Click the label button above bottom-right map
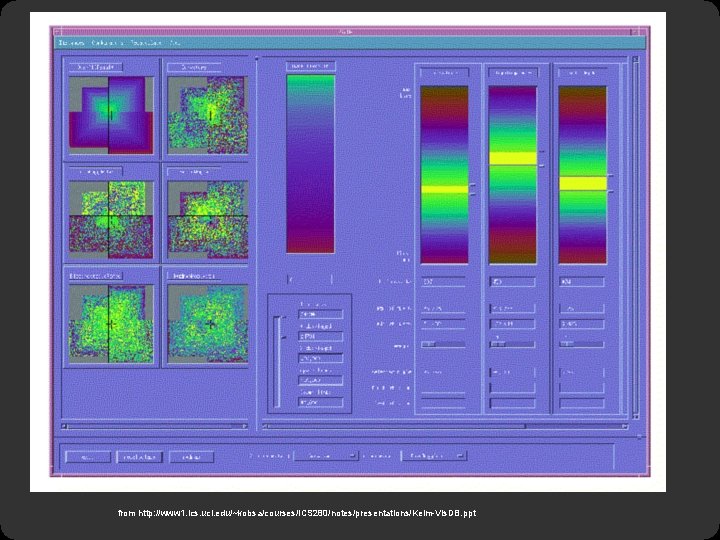Image resolution: width=720 pixels, height=540 pixels. point(194,276)
